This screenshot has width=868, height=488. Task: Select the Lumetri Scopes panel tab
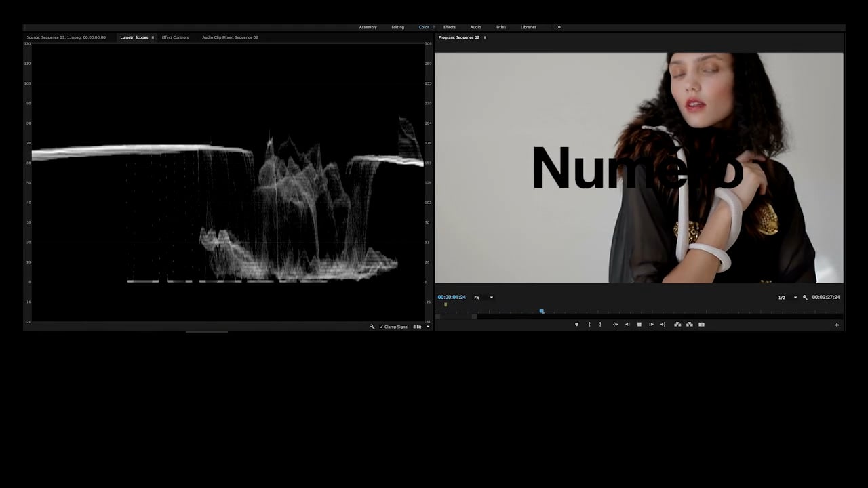click(134, 37)
